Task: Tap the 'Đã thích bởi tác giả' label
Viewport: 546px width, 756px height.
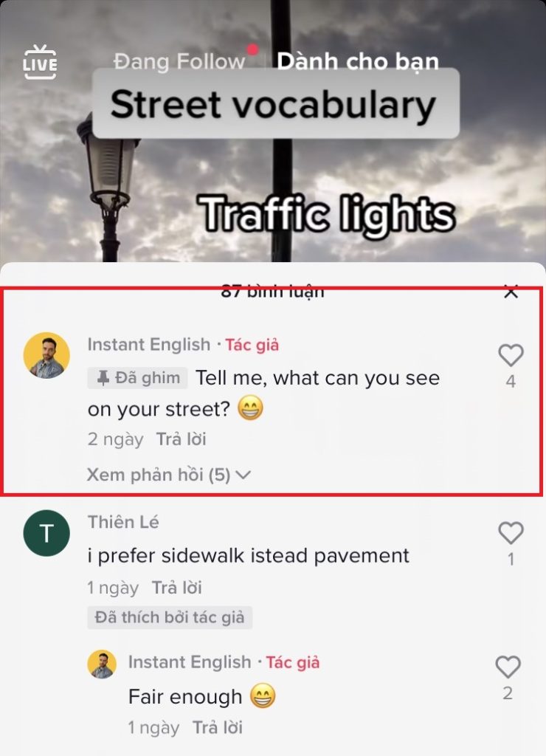Action: pos(170,617)
